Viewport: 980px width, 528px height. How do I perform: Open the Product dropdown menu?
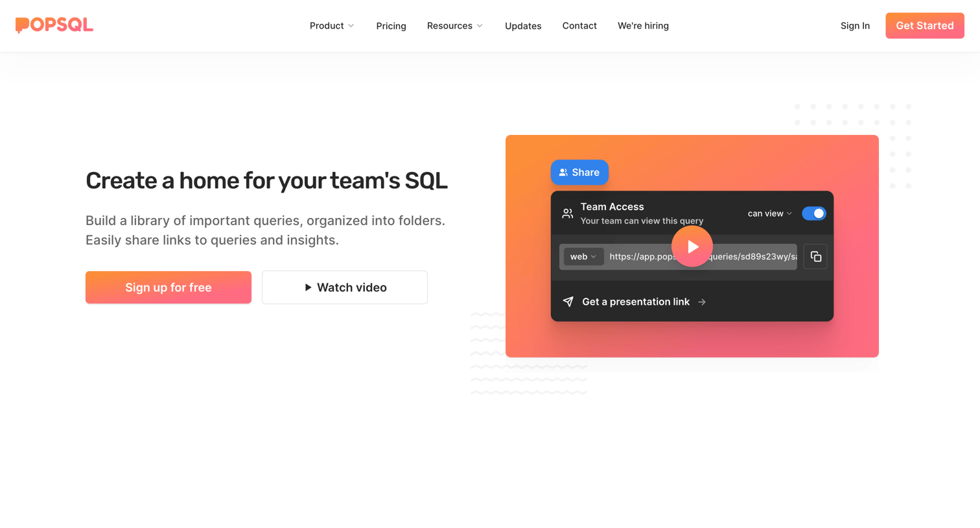332,26
